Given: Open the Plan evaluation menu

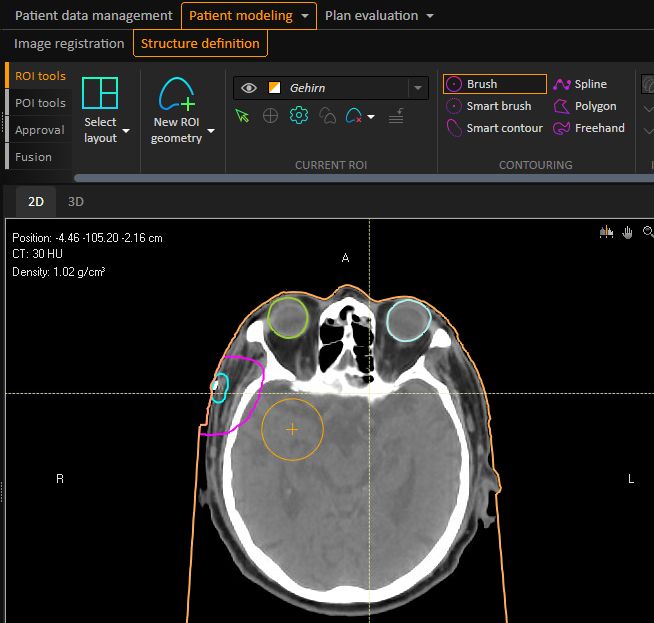Looking at the screenshot, I should (378, 16).
